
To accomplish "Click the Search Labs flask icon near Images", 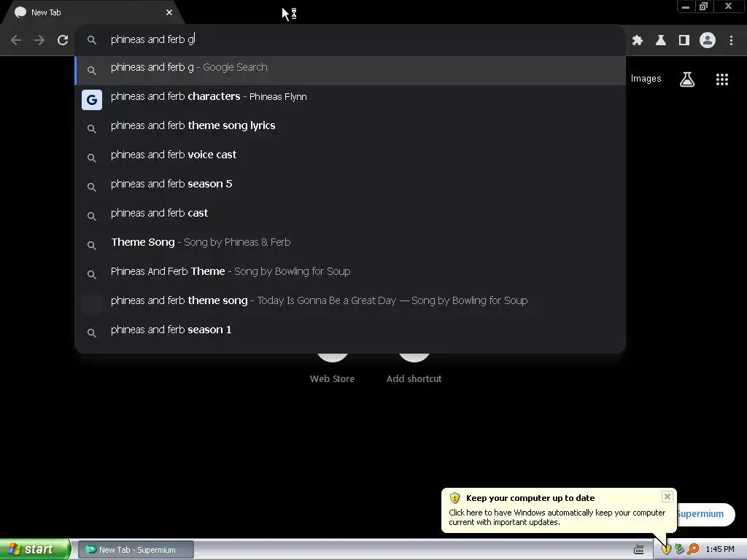I will point(687,79).
